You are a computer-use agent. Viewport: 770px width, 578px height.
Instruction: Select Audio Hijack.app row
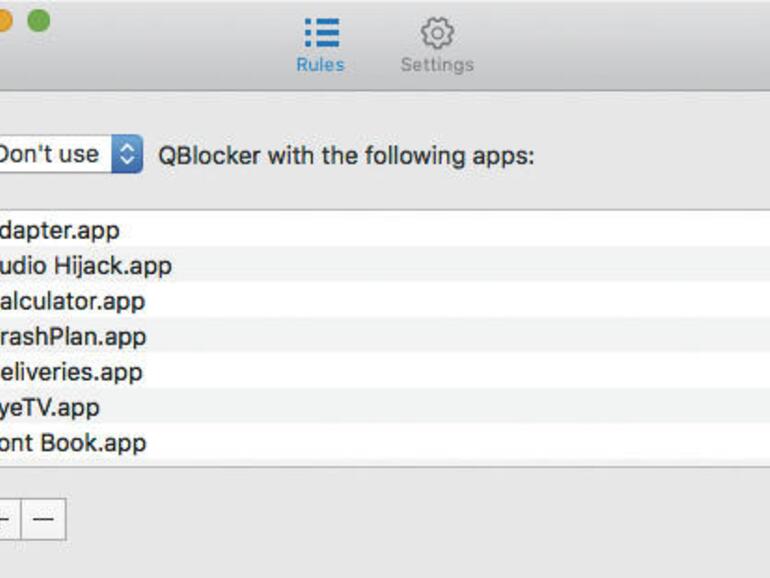click(x=385, y=265)
